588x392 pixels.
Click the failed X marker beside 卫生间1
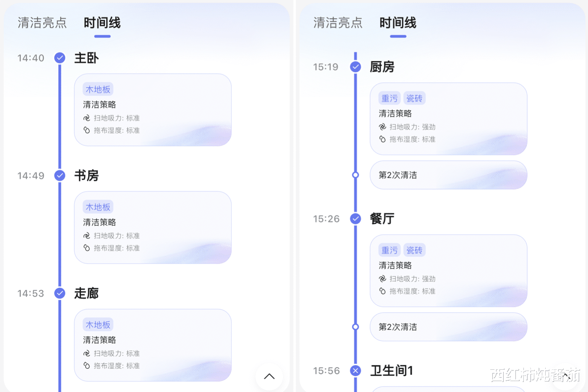(x=356, y=371)
